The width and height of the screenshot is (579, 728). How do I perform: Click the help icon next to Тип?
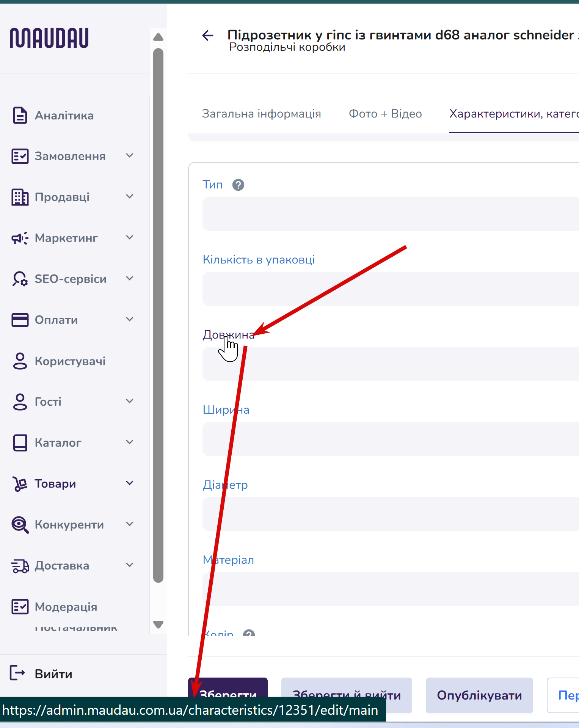point(238,185)
